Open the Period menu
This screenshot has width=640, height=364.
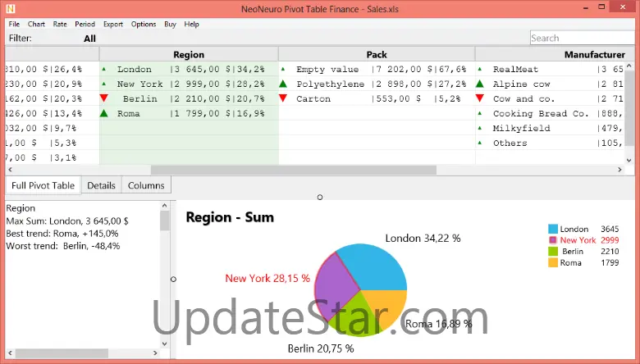85,24
